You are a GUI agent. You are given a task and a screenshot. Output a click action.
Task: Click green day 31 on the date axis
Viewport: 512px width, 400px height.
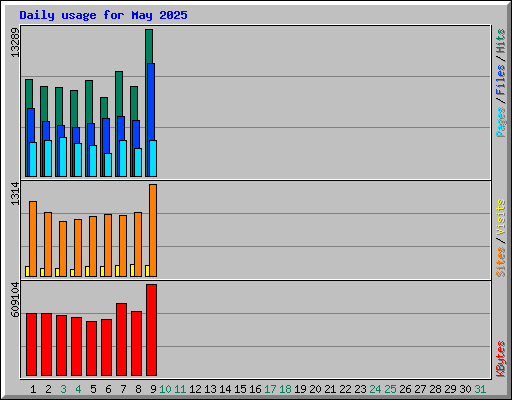pos(480,389)
